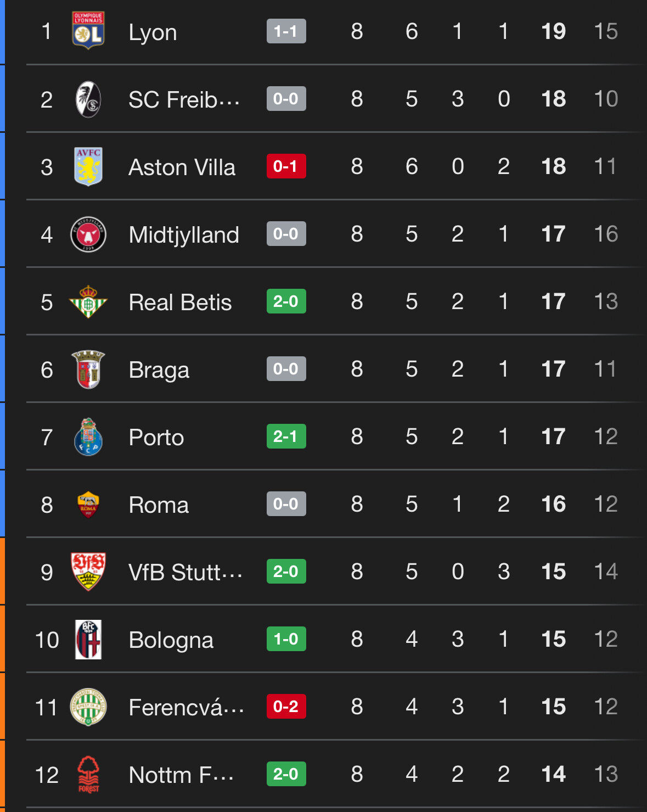Go to the Bologna team page
Viewport: 647px width, 812px height.
171,640
